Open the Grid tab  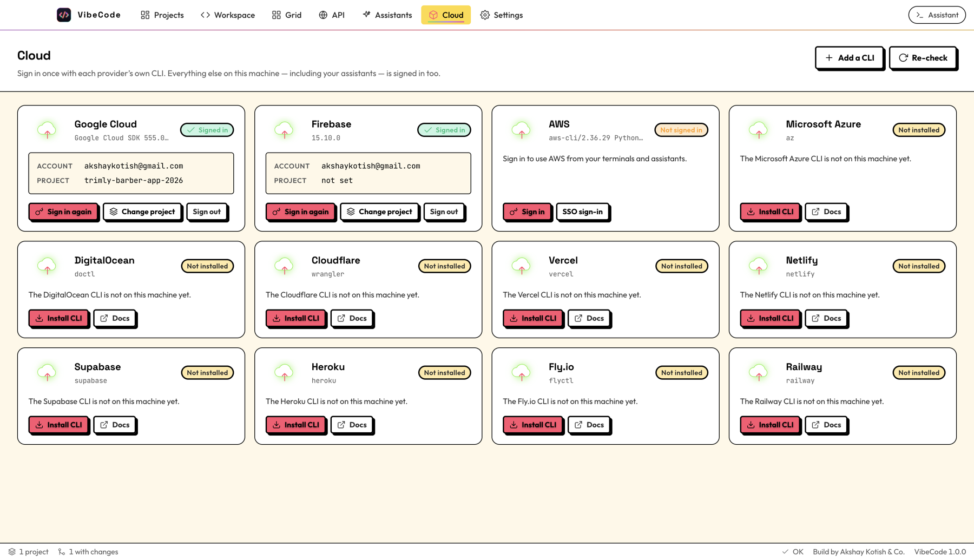click(287, 15)
